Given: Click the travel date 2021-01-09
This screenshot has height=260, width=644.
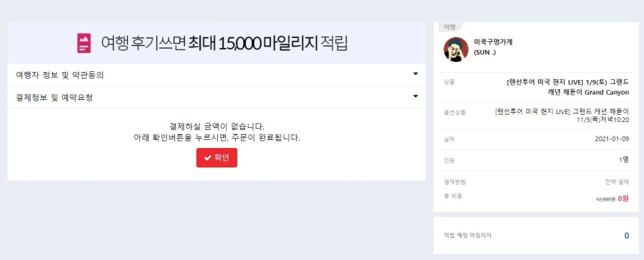Looking at the screenshot, I should (612, 139).
